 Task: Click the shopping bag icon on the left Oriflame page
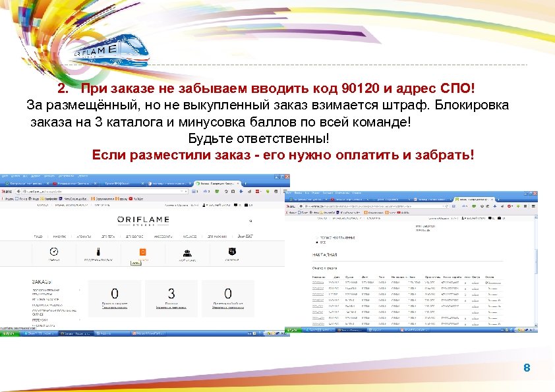point(246,205)
